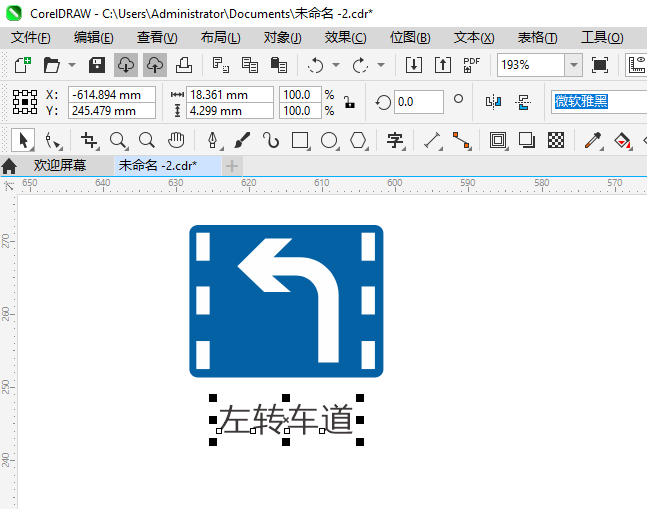This screenshot has height=509, width=647.
Task: Select the Pan hand tool
Action: coord(176,140)
